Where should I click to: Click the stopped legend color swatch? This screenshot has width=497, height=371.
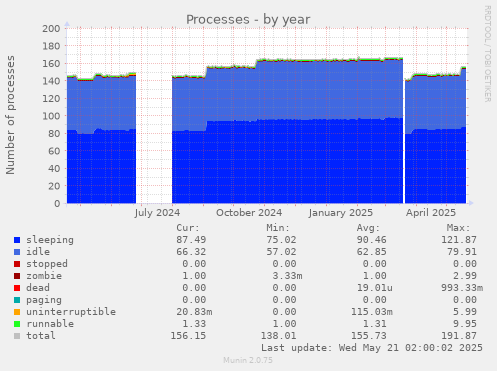click(x=17, y=264)
